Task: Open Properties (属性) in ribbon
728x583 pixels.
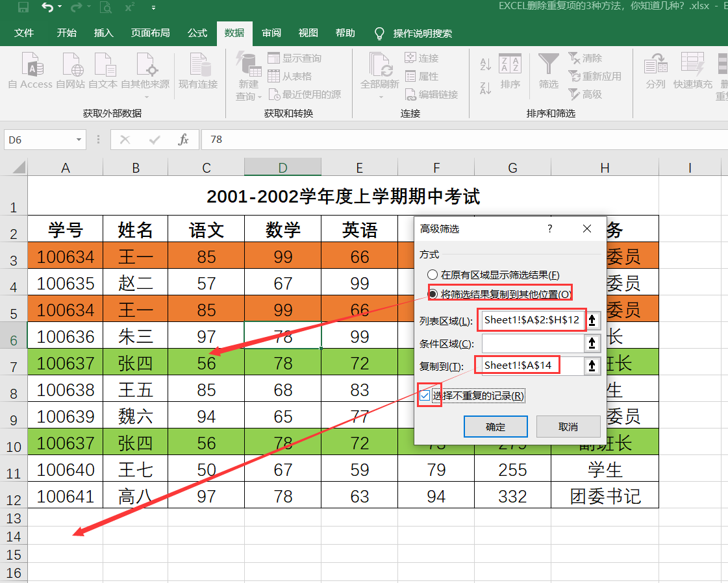Action: coord(421,76)
